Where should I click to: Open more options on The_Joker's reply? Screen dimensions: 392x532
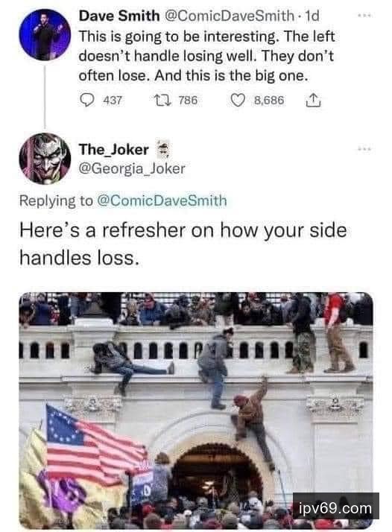(365, 148)
